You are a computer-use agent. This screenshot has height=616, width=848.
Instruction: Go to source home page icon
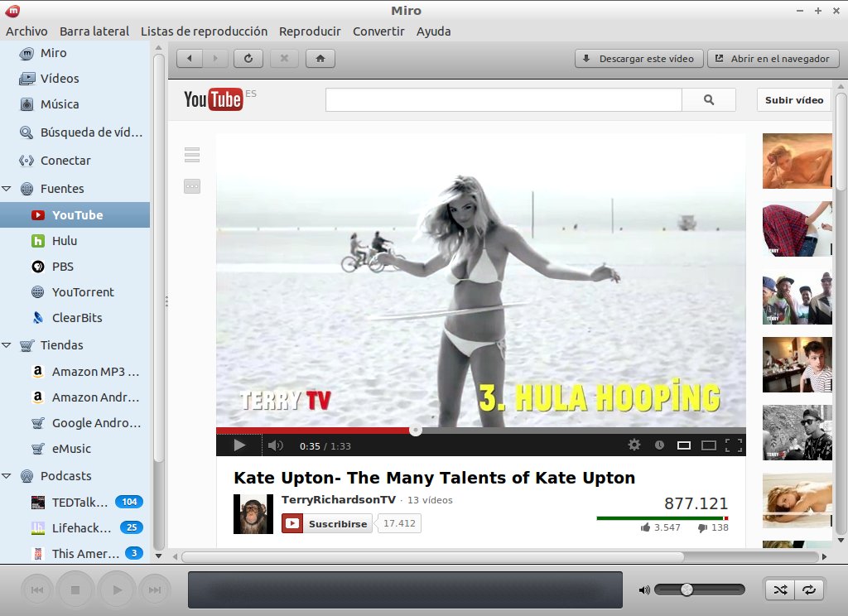tap(320, 59)
